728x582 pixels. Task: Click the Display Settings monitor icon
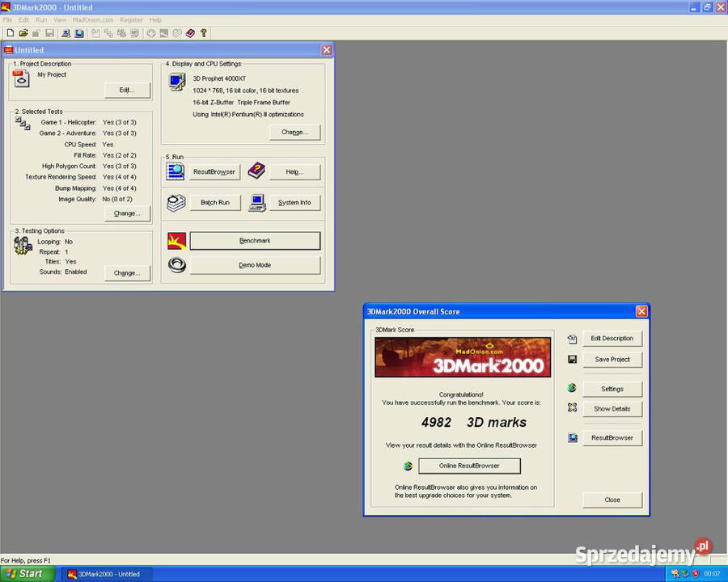(x=177, y=81)
